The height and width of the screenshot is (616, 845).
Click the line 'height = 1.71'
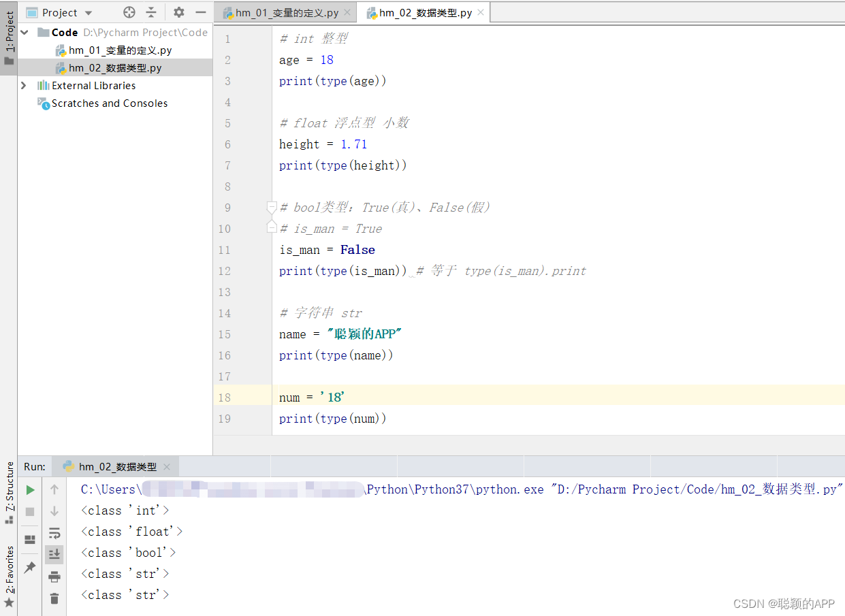tap(323, 144)
